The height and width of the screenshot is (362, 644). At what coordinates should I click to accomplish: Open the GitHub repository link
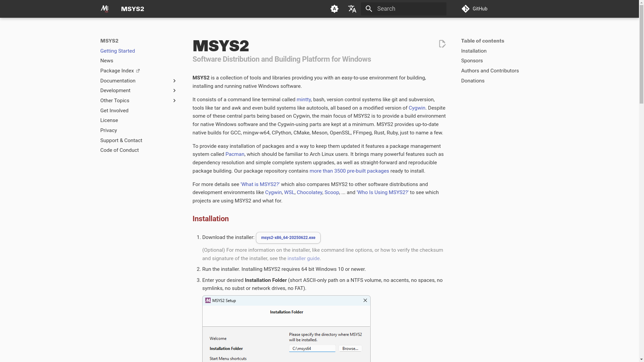pyautogui.click(x=475, y=9)
